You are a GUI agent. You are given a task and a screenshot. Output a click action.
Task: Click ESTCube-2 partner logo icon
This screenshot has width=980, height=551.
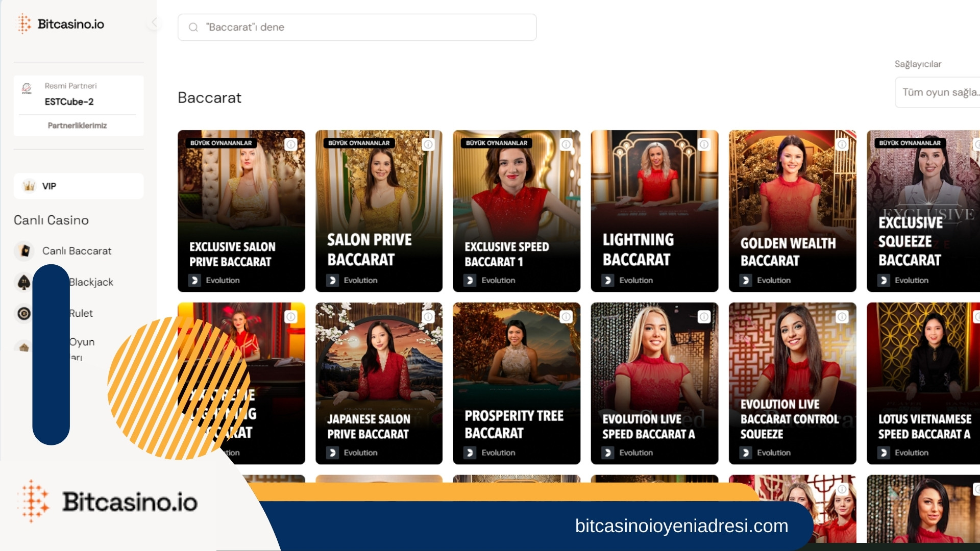click(x=27, y=89)
